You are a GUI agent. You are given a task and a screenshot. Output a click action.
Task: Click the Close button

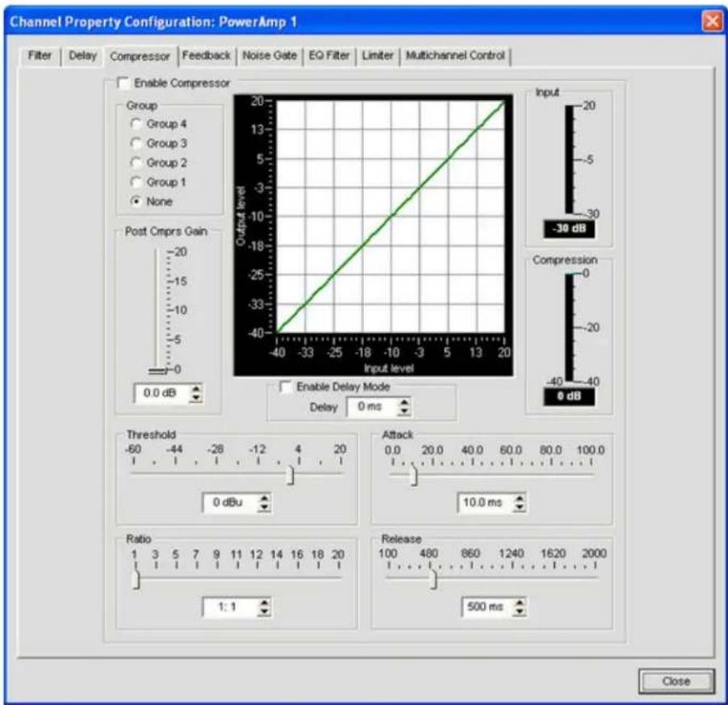pyautogui.click(x=676, y=682)
